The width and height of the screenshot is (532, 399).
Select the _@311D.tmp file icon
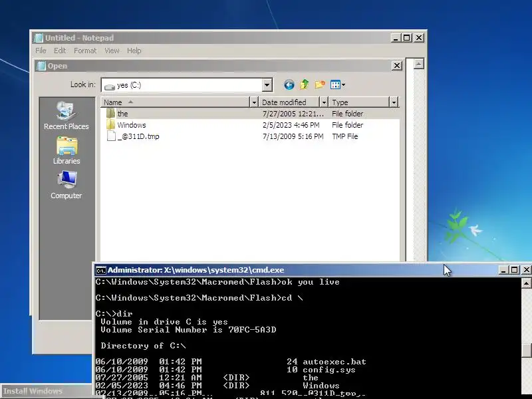pos(111,136)
